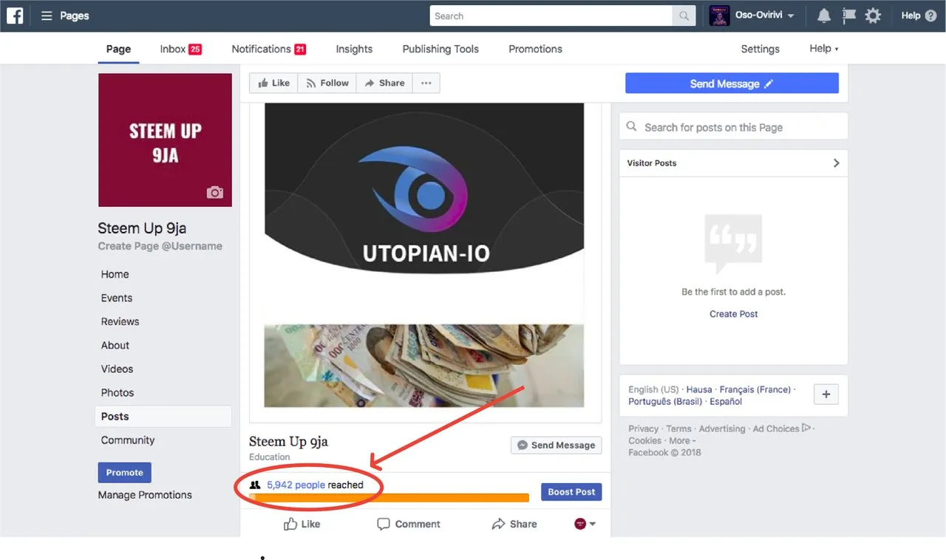Open the Inbox tab

pos(181,49)
